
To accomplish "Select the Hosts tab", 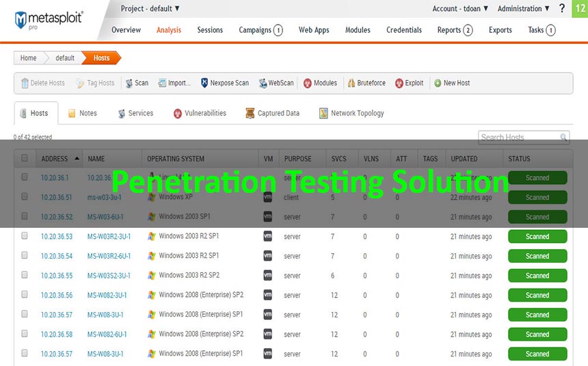I will [36, 113].
